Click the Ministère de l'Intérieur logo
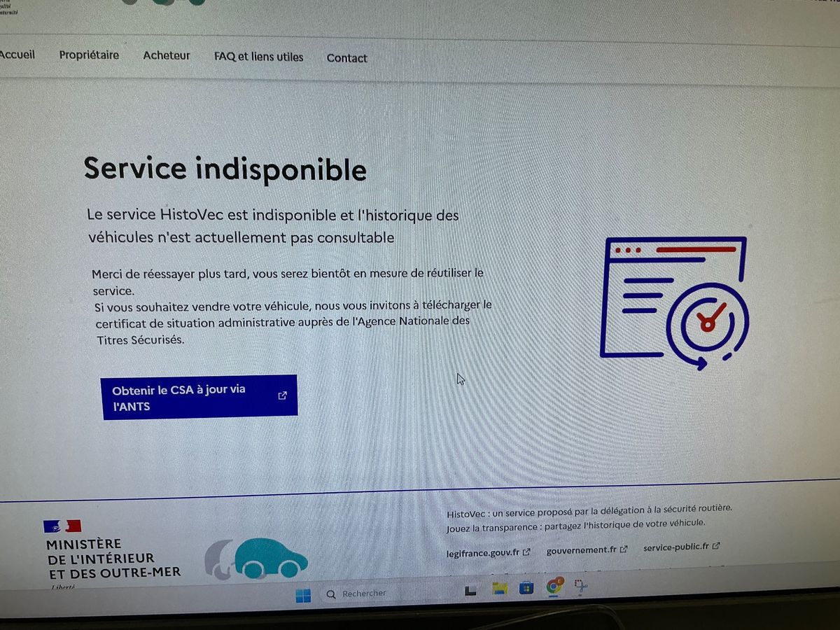840x630 pixels. 112,554
